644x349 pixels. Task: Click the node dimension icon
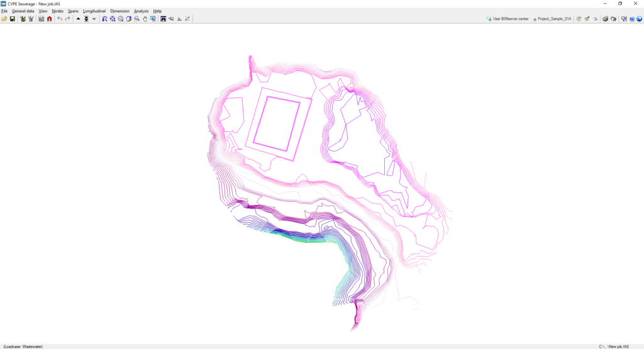[x=171, y=19]
